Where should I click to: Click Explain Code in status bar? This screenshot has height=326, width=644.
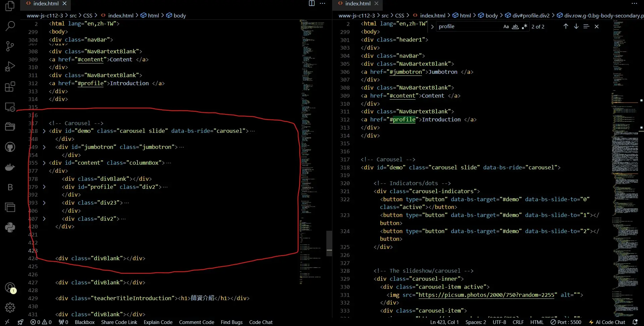coord(158,322)
